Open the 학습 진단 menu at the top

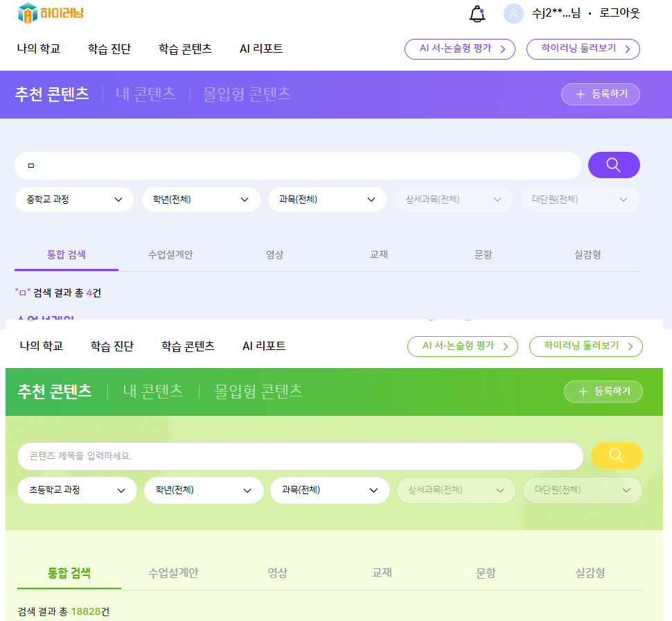(x=109, y=49)
